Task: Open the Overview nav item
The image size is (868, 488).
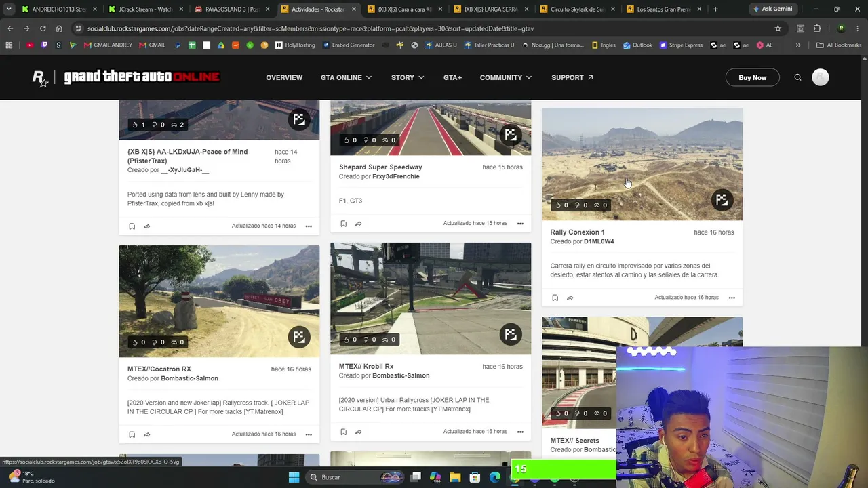Action: point(284,77)
